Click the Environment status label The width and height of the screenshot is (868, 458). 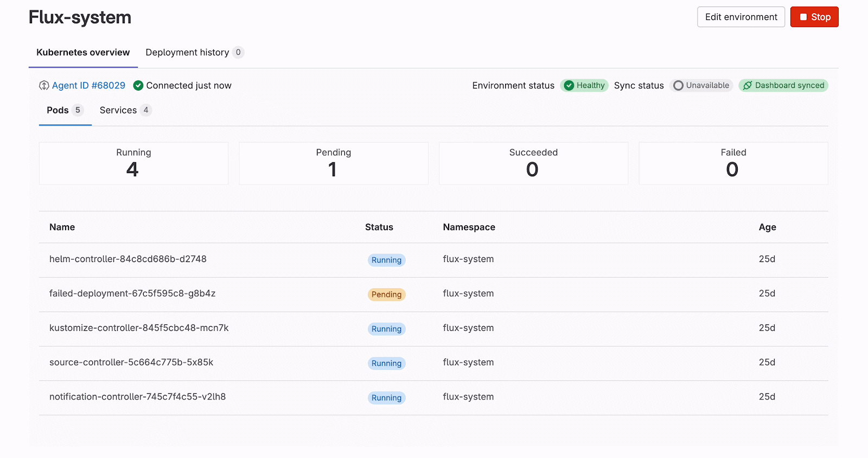pyautogui.click(x=513, y=86)
